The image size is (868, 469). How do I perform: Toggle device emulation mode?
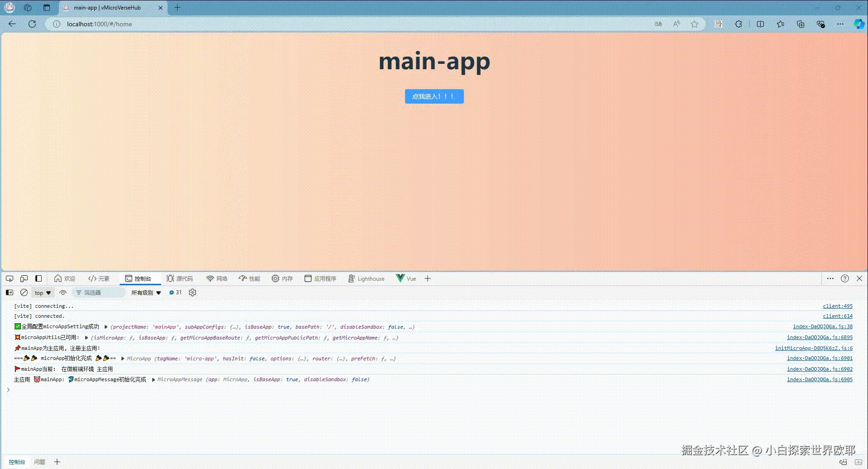[x=24, y=278]
